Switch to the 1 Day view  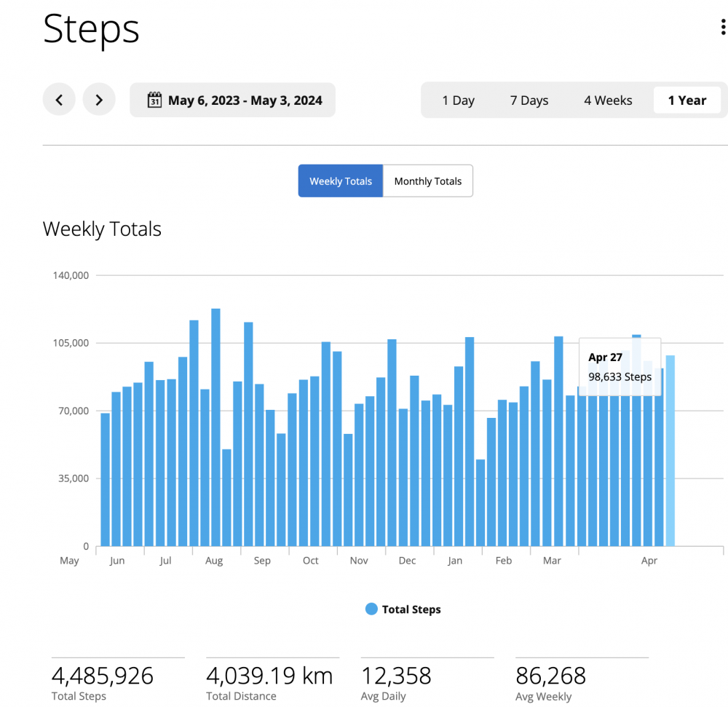pos(458,100)
